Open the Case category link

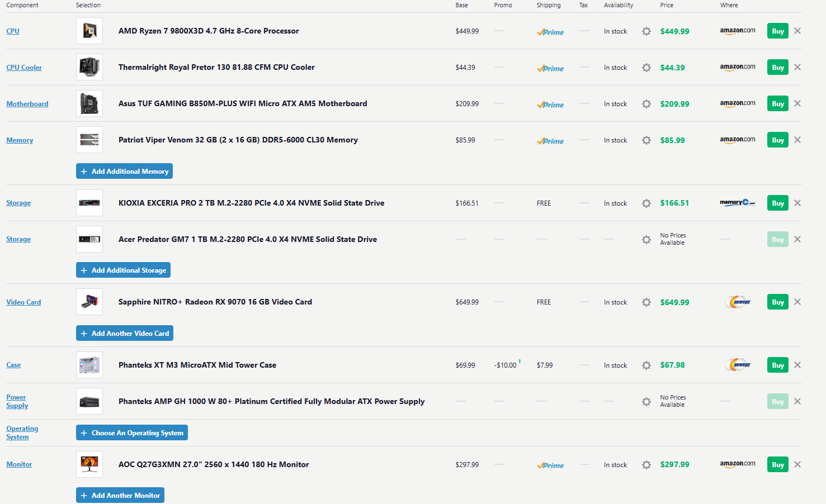[x=13, y=365]
